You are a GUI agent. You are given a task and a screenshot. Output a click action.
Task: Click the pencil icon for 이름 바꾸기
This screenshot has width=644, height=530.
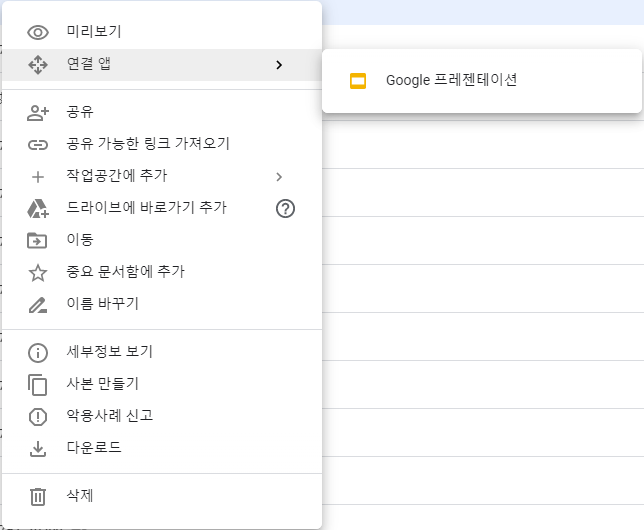[38, 304]
